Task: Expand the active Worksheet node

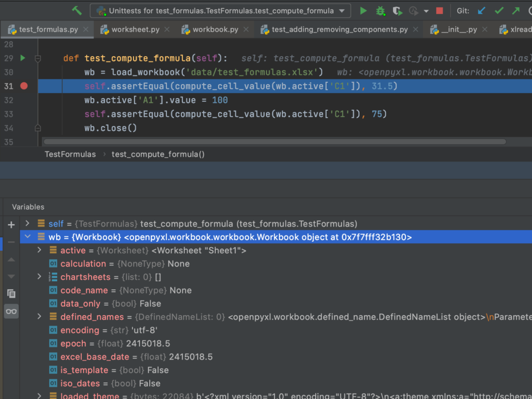Action: (x=39, y=250)
